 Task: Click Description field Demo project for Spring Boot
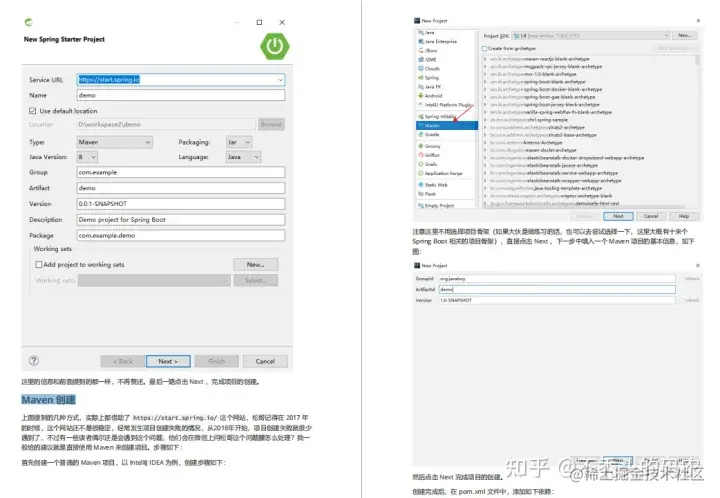pos(181,219)
